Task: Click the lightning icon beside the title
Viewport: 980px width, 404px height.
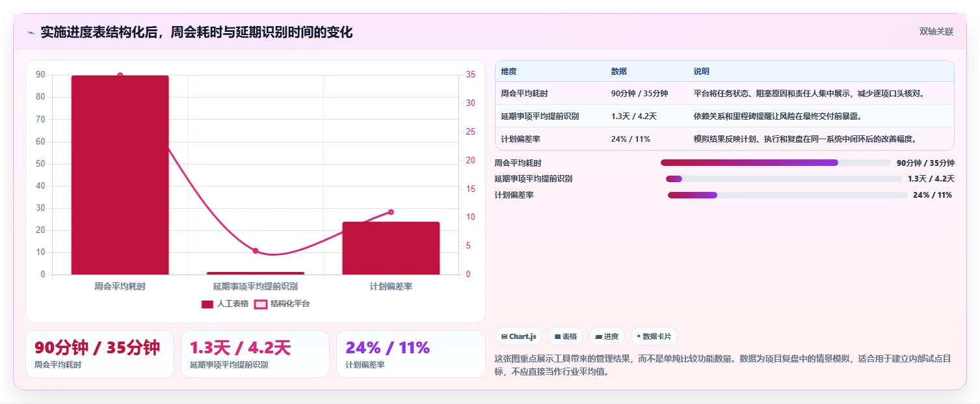Action: pos(31,33)
